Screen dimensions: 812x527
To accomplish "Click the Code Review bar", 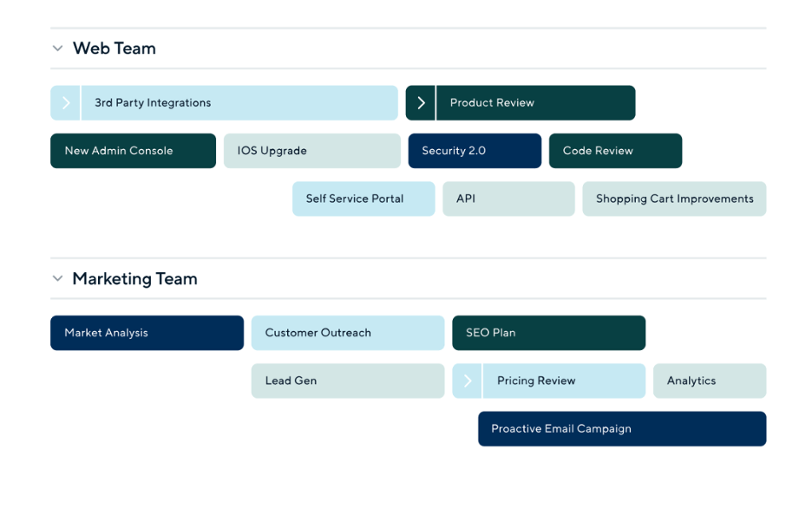I will coord(616,151).
